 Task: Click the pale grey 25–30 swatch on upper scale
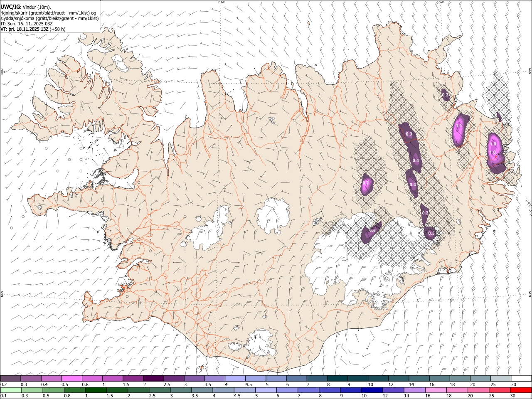(500, 378)
